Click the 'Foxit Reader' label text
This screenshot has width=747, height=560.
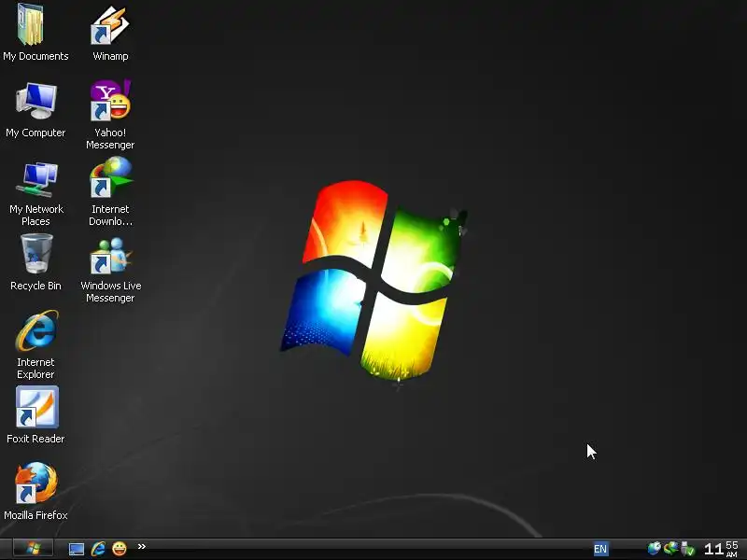coord(35,439)
